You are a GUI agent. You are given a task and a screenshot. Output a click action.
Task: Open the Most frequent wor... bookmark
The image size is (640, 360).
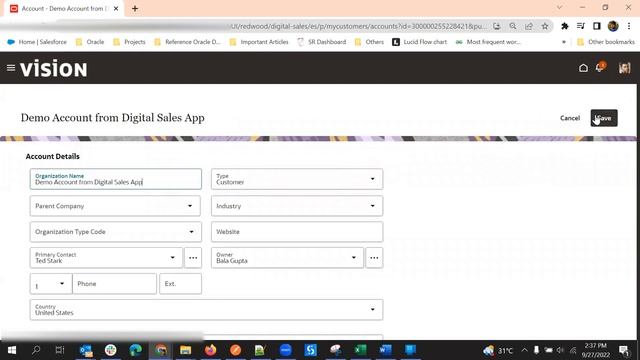click(488, 42)
